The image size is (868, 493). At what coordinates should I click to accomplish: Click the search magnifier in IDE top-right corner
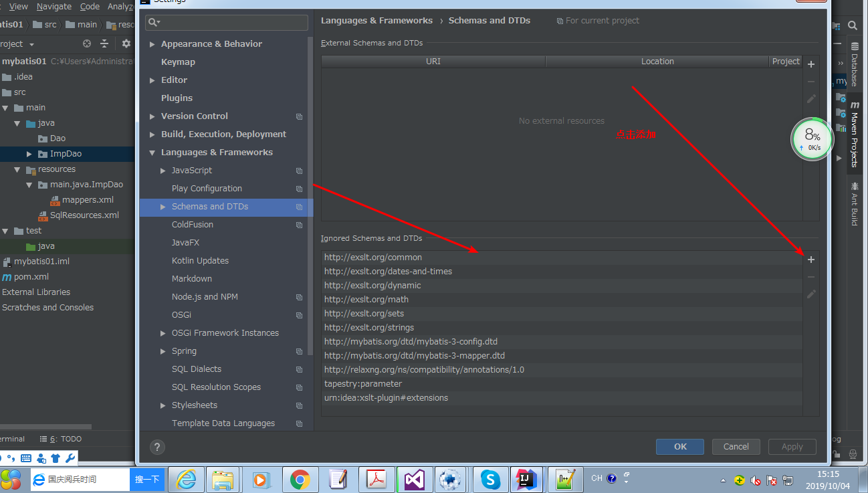[x=853, y=25]
